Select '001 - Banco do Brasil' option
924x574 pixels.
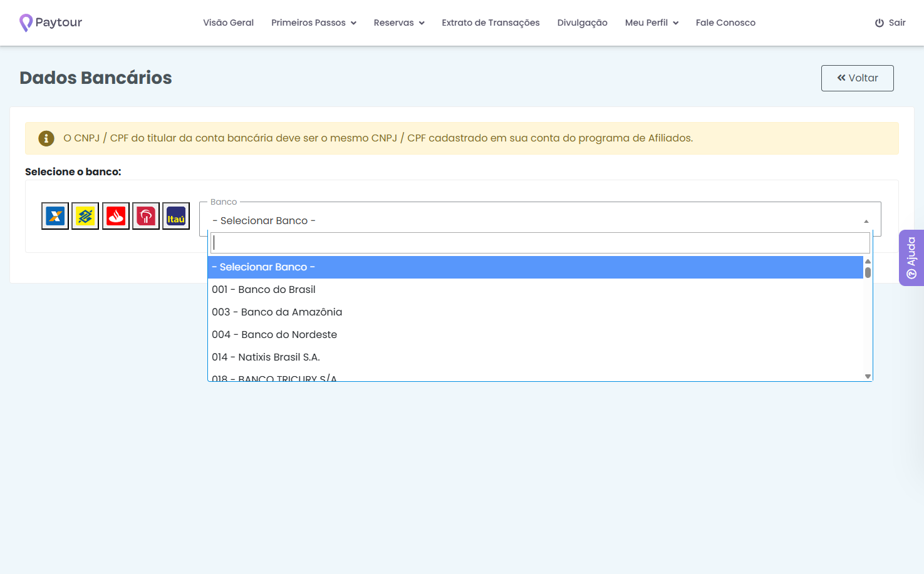tap(536, 290)
